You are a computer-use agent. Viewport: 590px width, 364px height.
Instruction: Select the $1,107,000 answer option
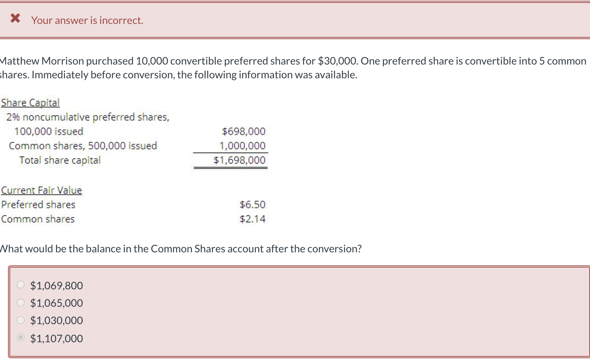(x=21, y=338)
